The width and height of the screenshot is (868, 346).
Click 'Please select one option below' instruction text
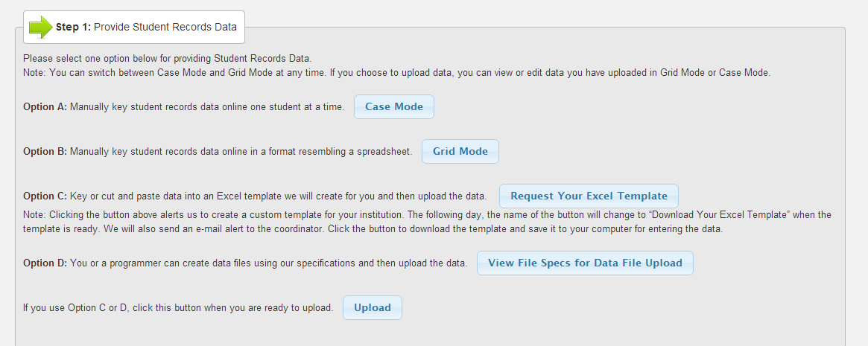click(167, 58)
